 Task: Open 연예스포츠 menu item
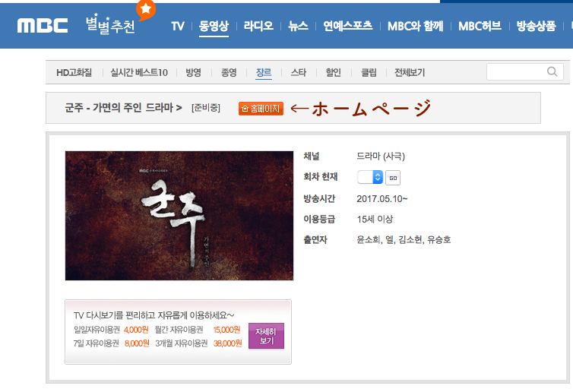coord(348,26)
